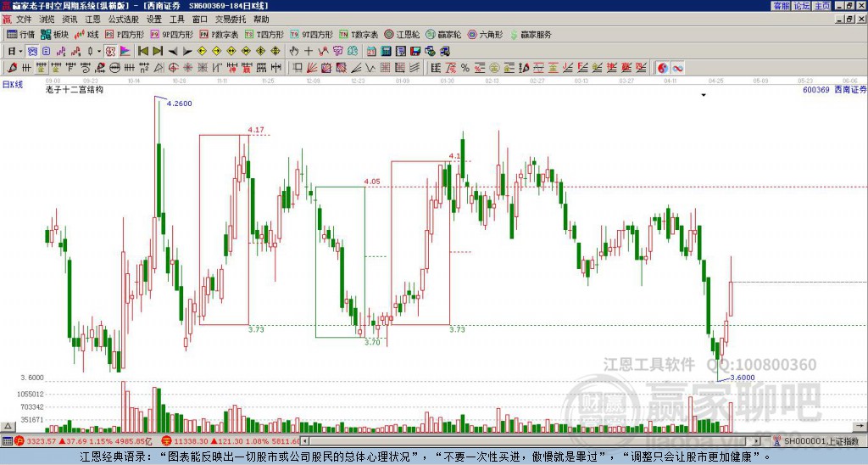This screenshot has height=465, width=868.
Task: Click the 600369 西南证券 stock label
Action: pos(834,89)
